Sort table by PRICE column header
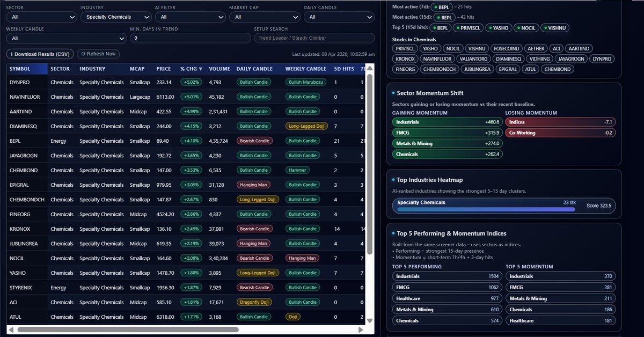 [164, 69]
